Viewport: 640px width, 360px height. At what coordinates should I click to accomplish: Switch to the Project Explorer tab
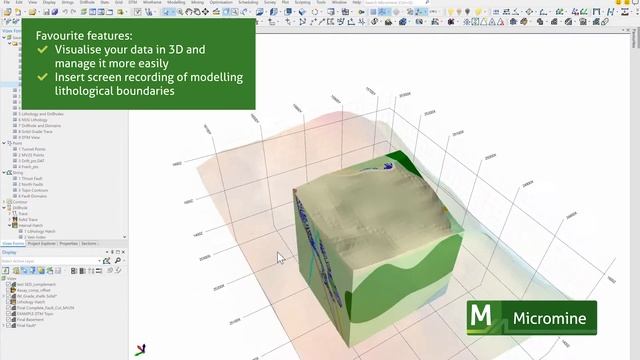[x=42, y=244]
